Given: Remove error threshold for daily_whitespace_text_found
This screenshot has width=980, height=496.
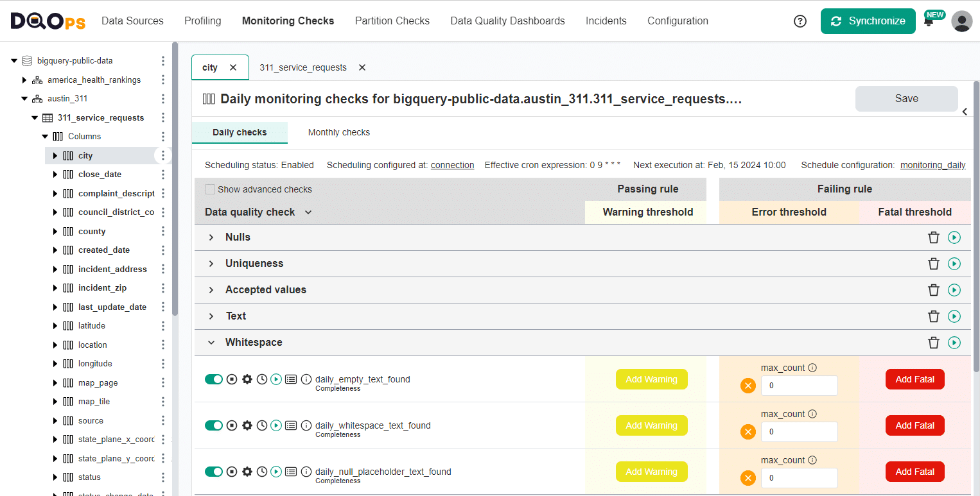Looking at the screenshot, I should coord(748,432).
